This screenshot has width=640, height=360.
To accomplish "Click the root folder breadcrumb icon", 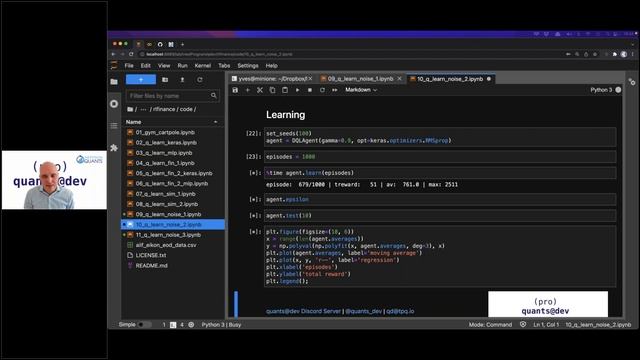I will (x=130, y=109).
